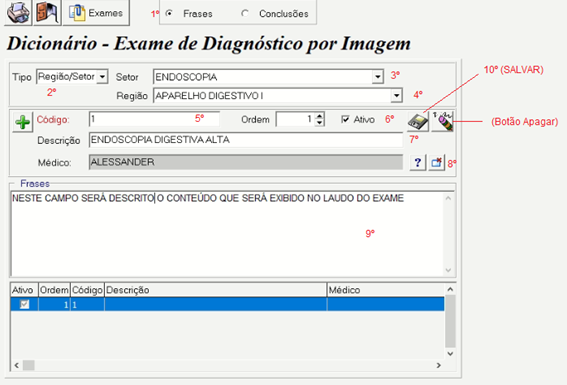Viewport: 567px width, 385px height.
Task: Click the Ordem column header
Action: click(x=54, y=290)
